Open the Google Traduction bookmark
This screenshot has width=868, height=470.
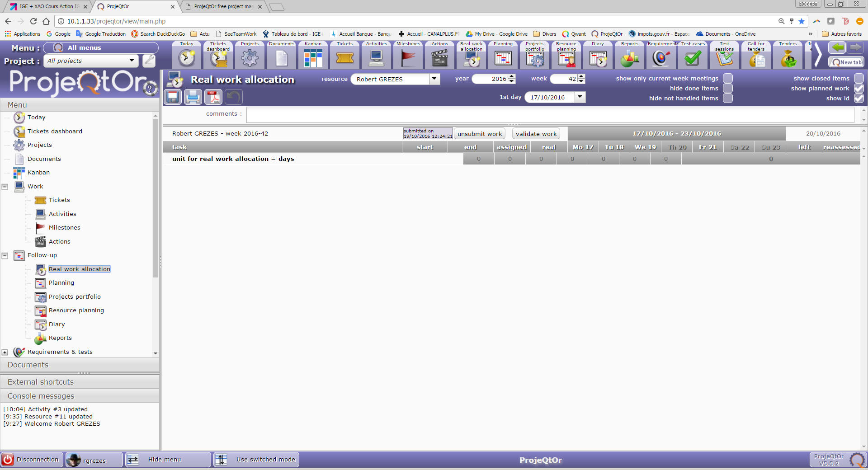101,34
